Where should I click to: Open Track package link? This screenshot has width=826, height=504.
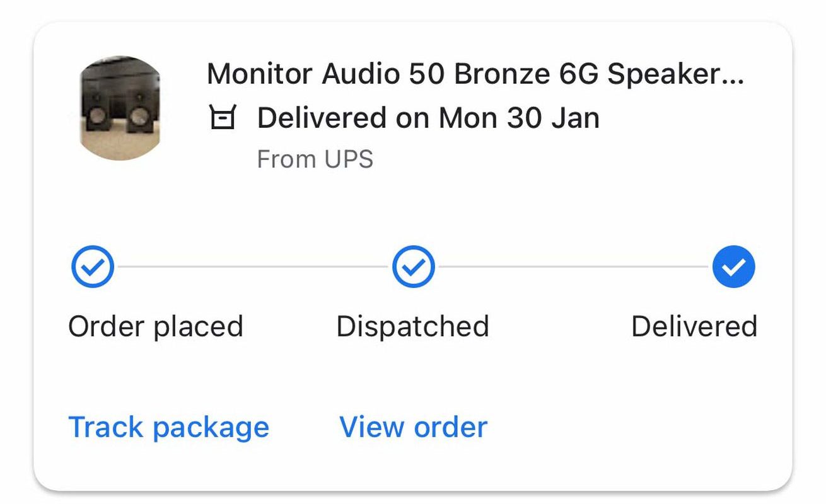[168, 427]
